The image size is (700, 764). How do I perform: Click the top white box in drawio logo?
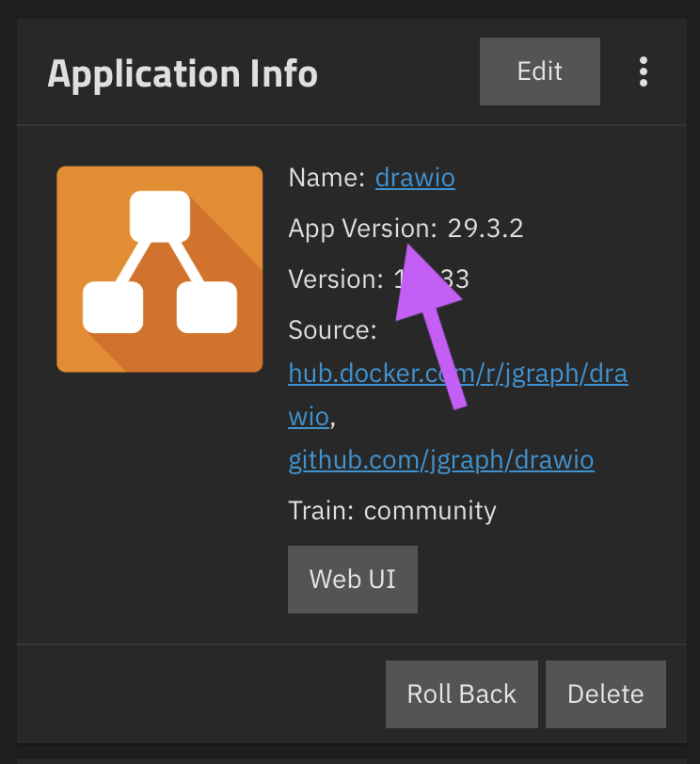tap(159, 215)
